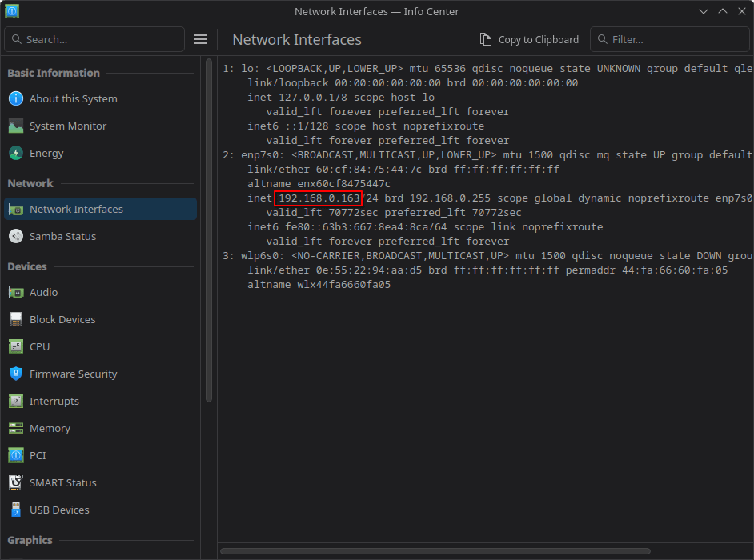Click the Samba Status icon
The height and width of the screenshot is (560, 754).
pyautogui.click(x=16, y=237)
